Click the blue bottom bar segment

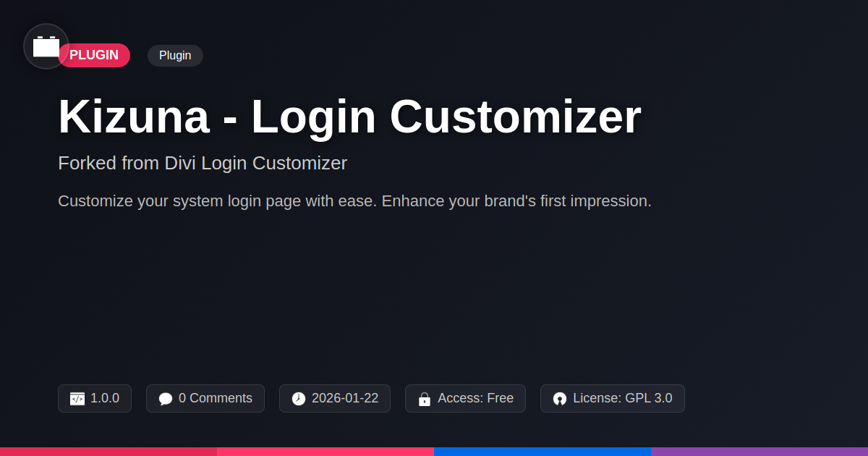pyautogui.click(x=542, y=452)
